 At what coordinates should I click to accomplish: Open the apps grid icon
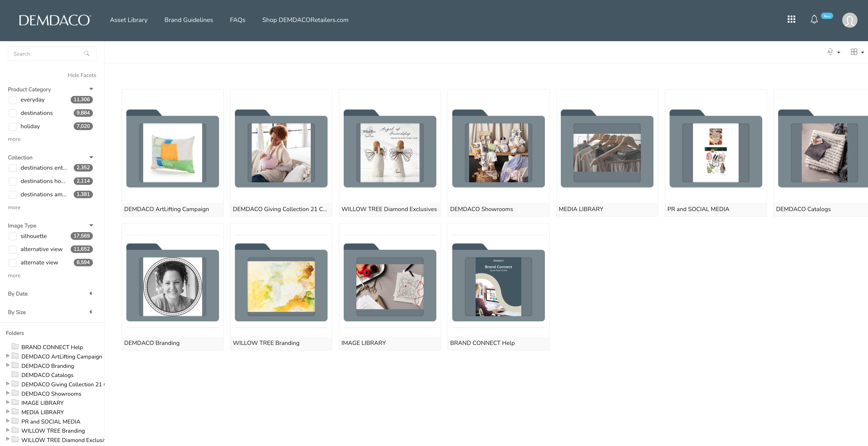(x=791, y=20)
